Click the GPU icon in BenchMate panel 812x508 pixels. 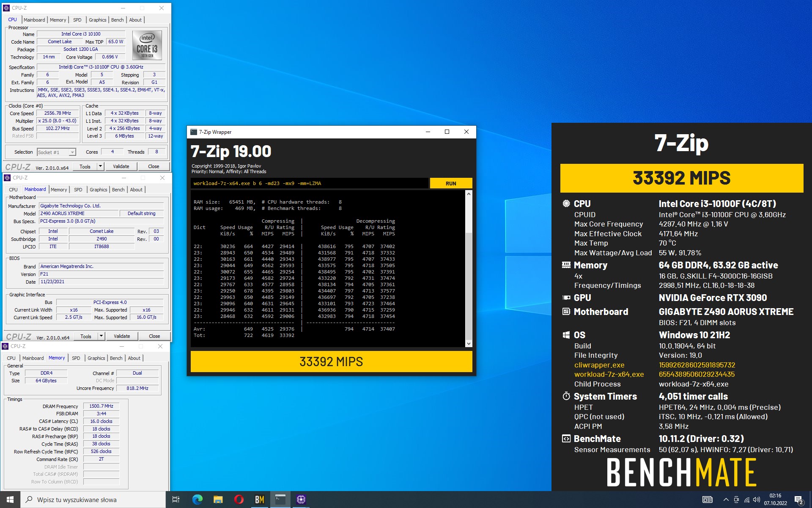566,298
